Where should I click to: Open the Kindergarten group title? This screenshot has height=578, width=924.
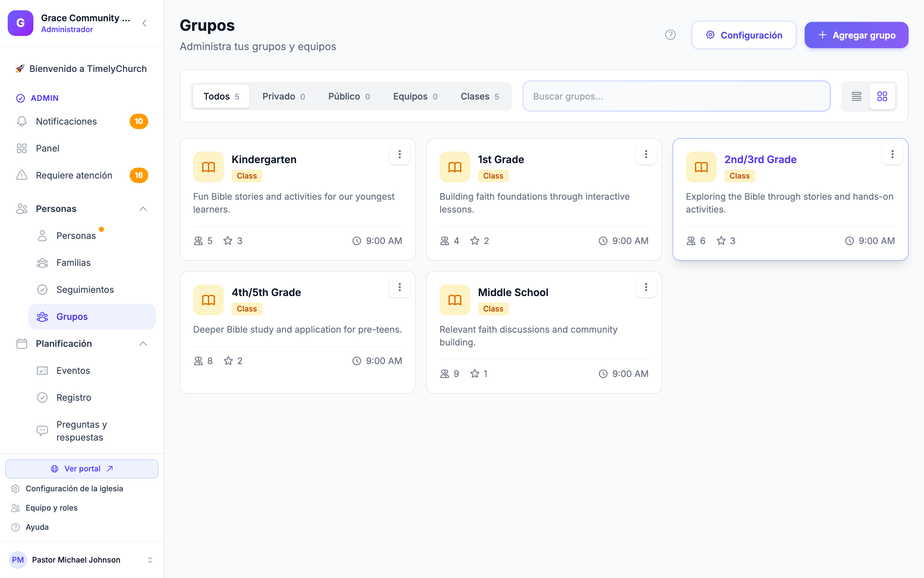(x=264, y=159)
